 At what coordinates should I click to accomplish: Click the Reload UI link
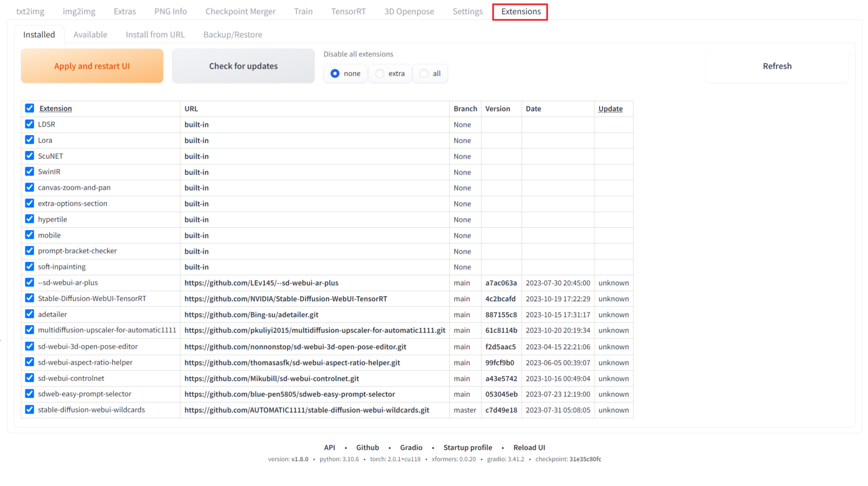529,447
